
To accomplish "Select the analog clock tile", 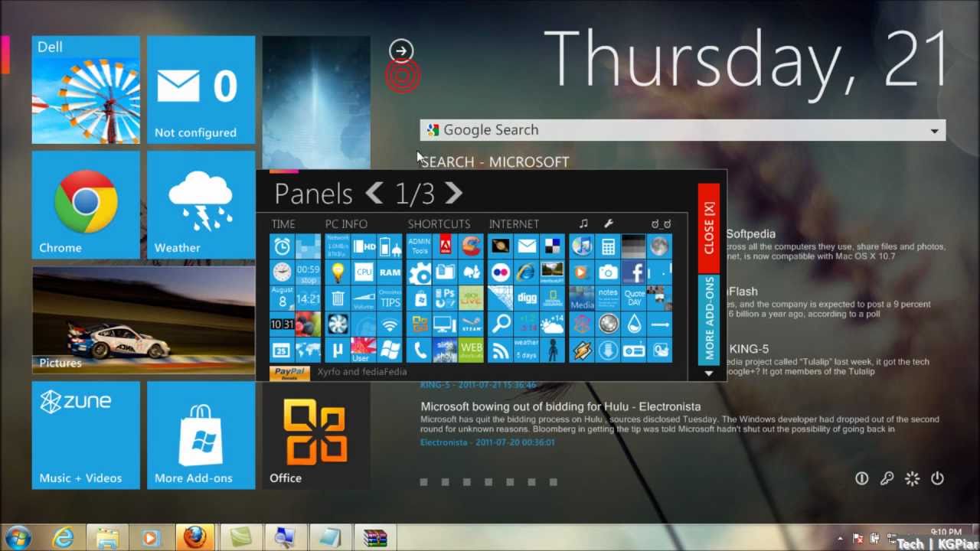I will pyautogui.click(x=283, y=272).
